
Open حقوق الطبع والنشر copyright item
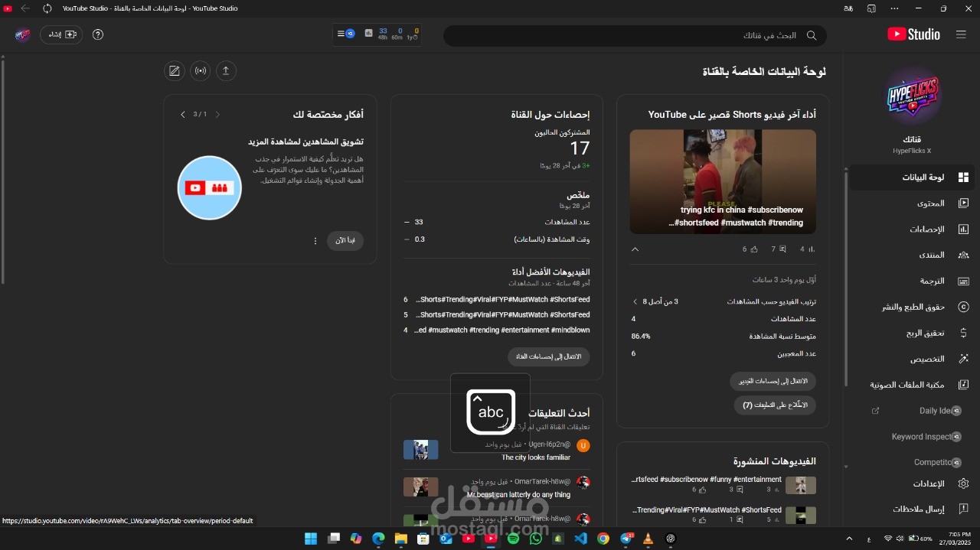(911, 307)
